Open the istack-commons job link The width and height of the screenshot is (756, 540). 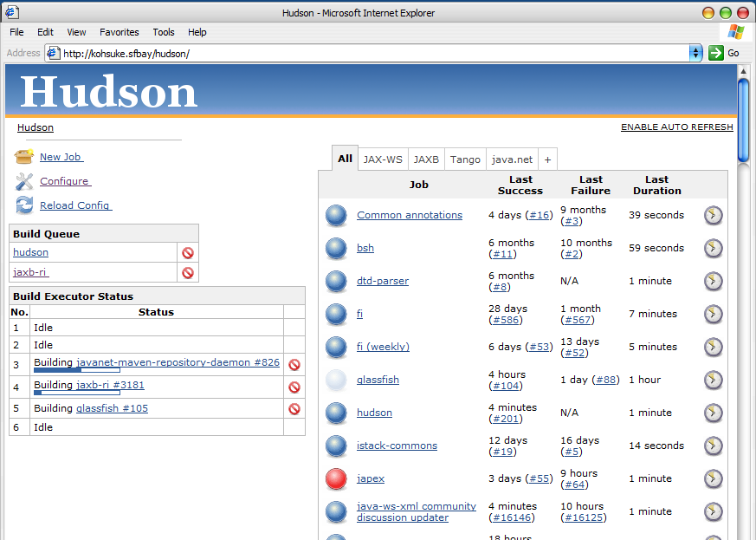397,446
